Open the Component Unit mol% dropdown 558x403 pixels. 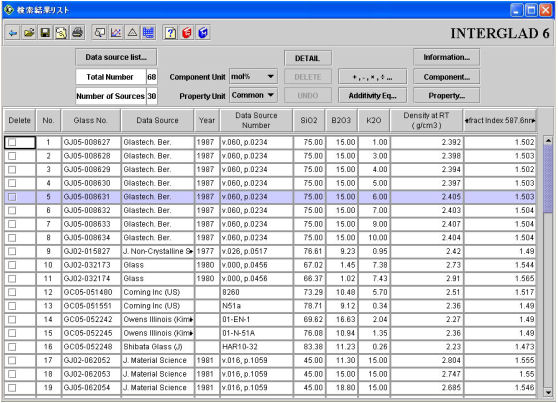point(253,77)
